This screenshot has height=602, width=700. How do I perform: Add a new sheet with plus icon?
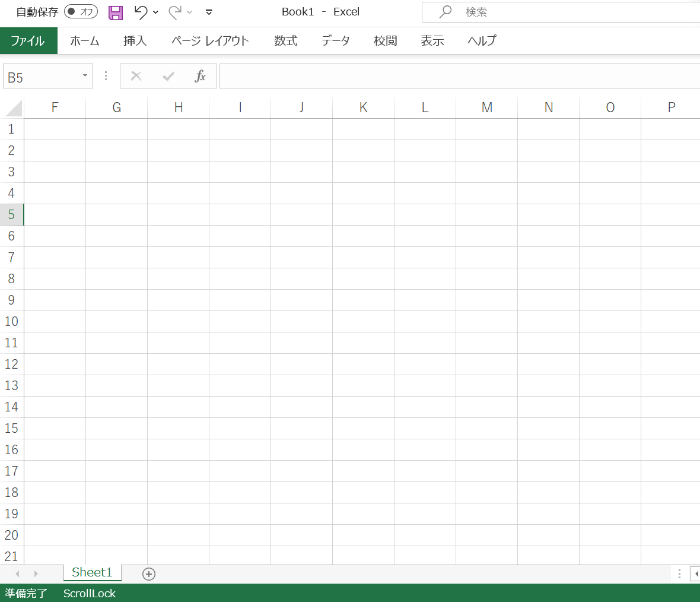[x=149, y=574]
